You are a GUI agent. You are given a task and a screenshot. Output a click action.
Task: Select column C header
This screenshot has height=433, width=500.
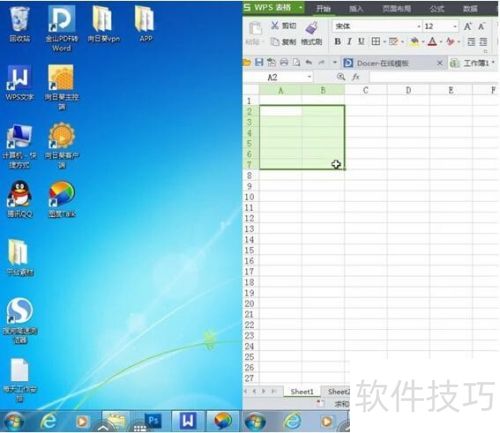(366, 90)
